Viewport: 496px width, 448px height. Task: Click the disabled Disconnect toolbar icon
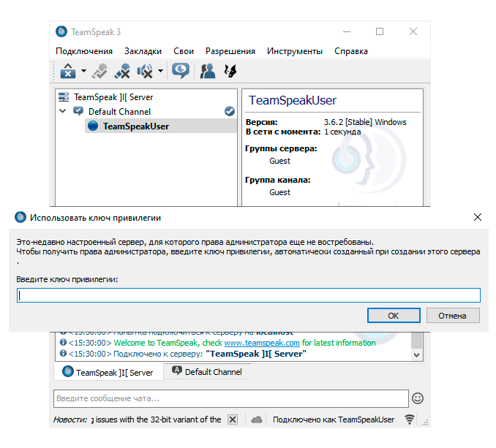100,71
